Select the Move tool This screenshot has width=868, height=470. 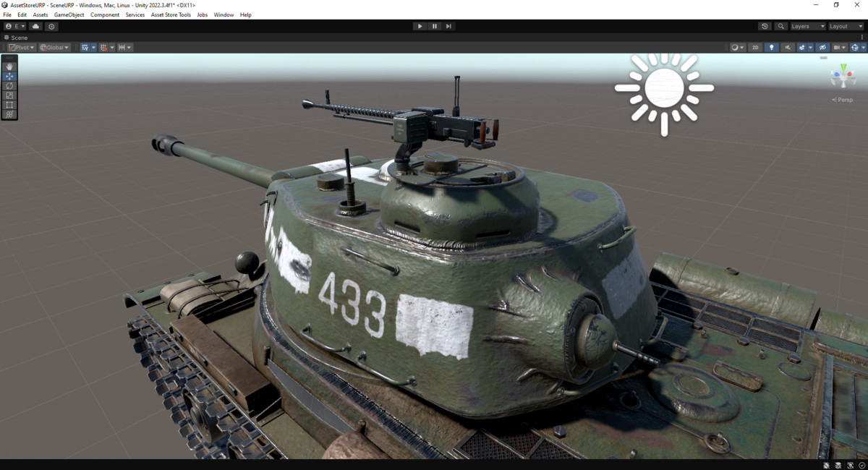[9, 76]
